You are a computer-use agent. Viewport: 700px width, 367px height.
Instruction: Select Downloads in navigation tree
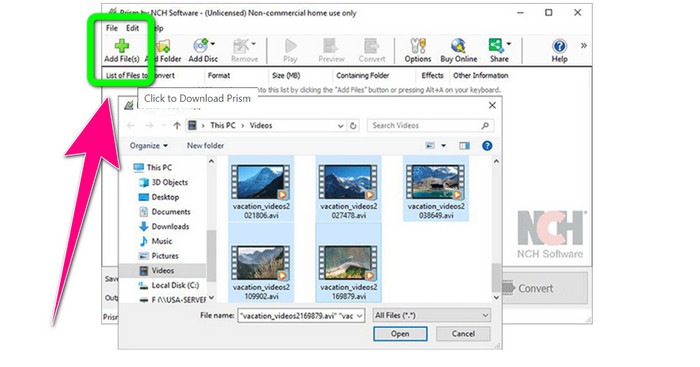[x=164, y=226]
